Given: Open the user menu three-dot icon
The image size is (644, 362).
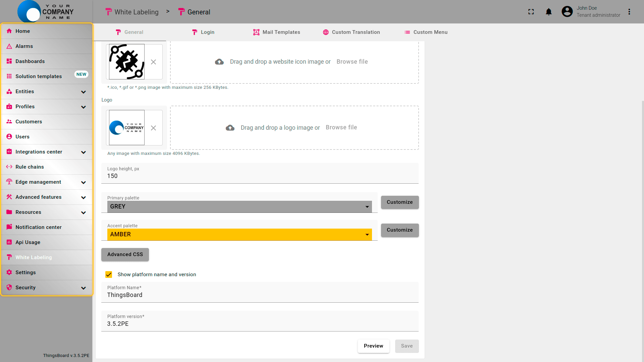Looking at the screenshot, I should point(629,12).
